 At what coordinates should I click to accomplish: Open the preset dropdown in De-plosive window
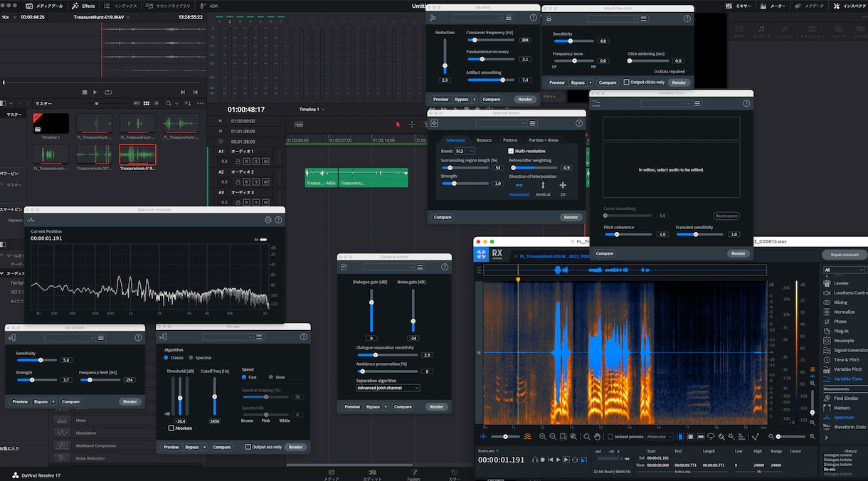[69, 338]
